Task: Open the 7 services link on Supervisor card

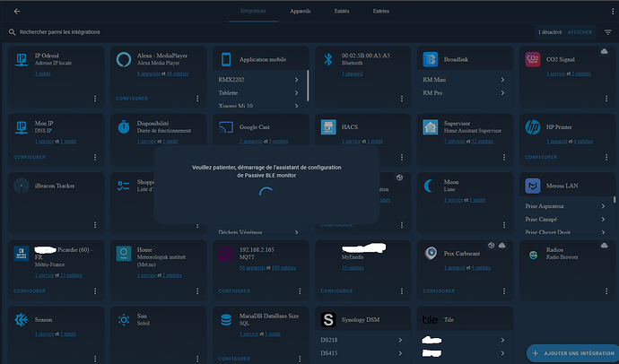Action: point(454,142)
